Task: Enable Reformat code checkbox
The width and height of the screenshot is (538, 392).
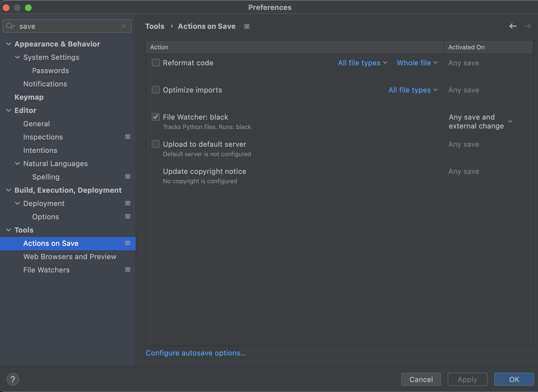Action: (x=156, y=63)
